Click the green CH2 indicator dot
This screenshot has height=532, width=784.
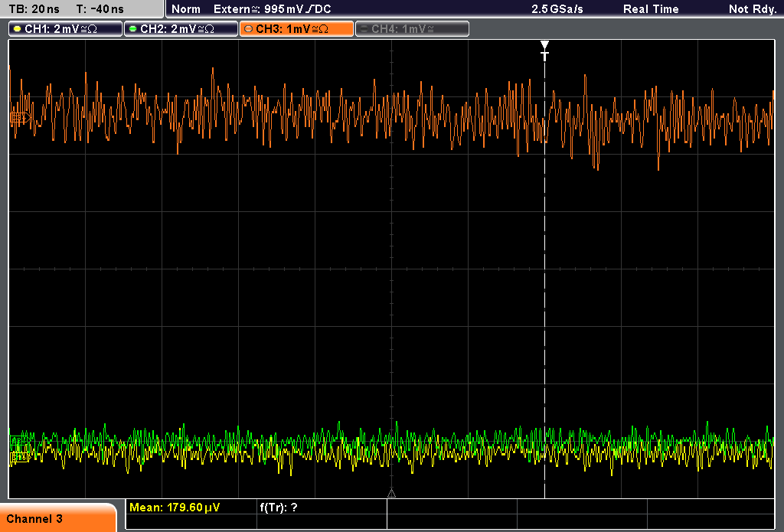(132, 29)
